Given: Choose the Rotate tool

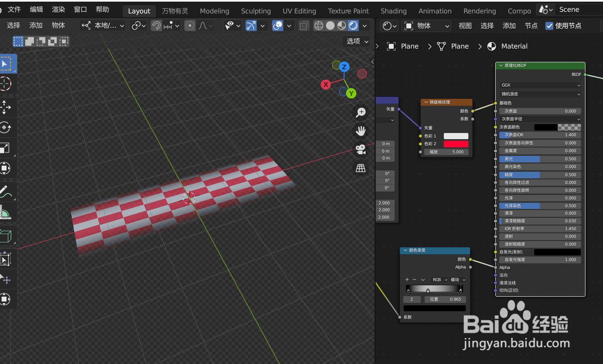Looking at the screenshot, I should point(6,127).
